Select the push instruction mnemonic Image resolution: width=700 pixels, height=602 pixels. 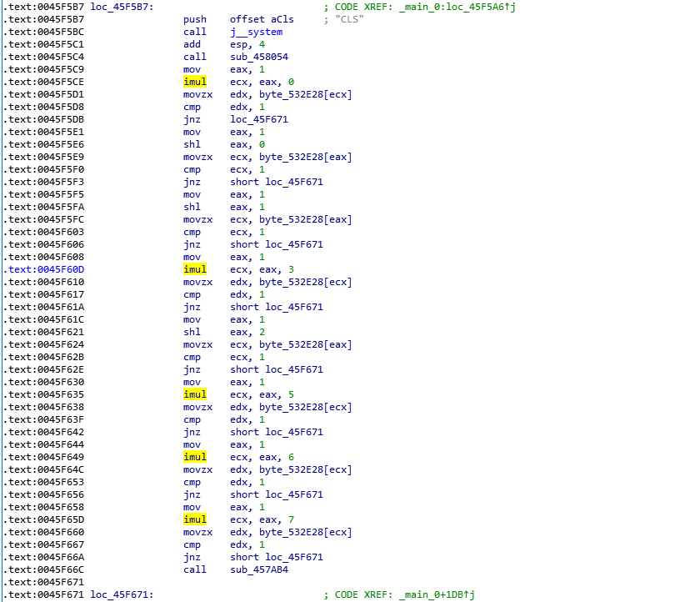point(195,19)
